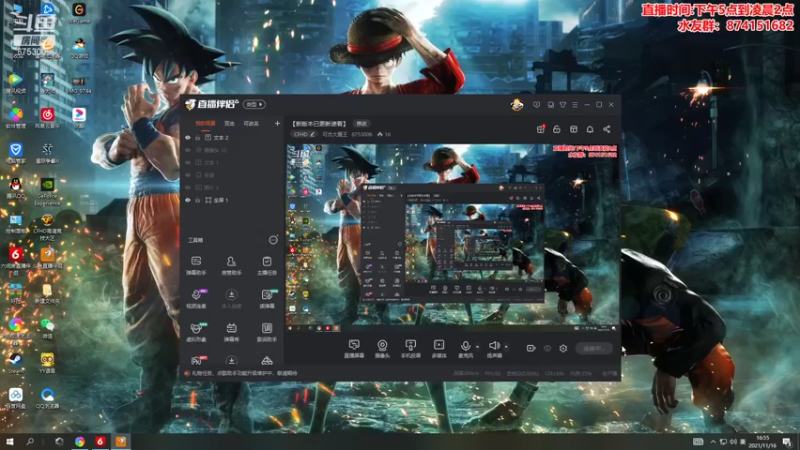Open the 主播任务 checklist tool
Viewport: 800px width, 450px height.
coord(266,266)
